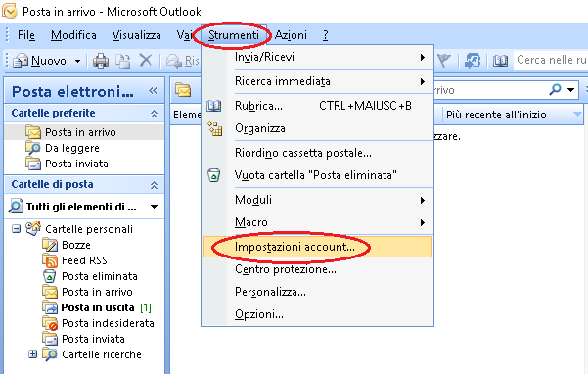Select Vuota cartella "Posta eliminata"
Image resolution: width=588 pixels, height=374 pixels.
317,175
